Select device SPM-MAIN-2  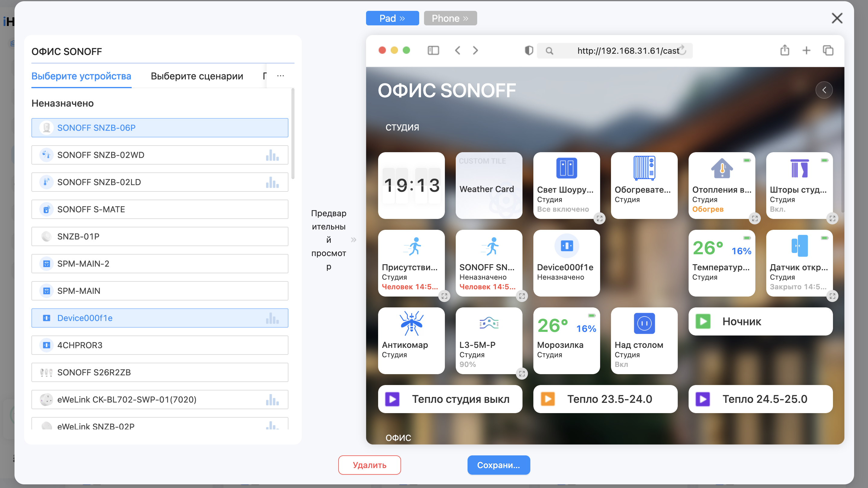pos(160,264)
